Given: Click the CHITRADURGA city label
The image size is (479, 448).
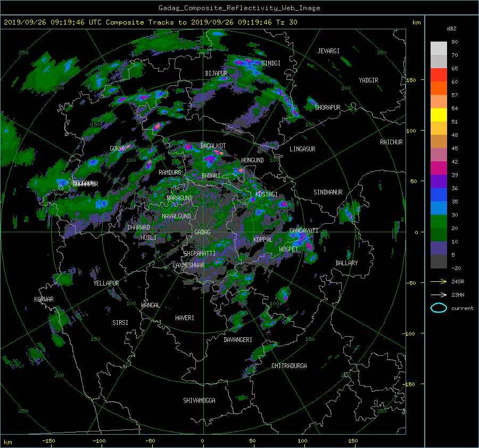Looking at the screenshot, I should 289,366.
